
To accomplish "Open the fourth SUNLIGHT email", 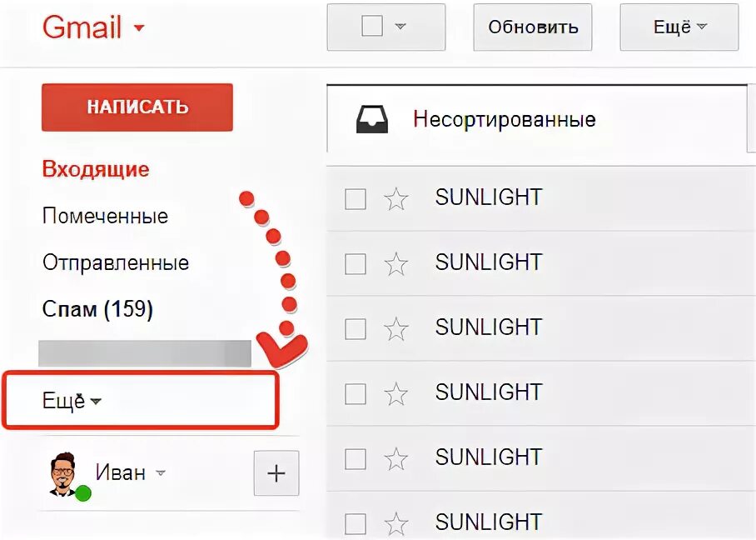I will coord(489,392).
